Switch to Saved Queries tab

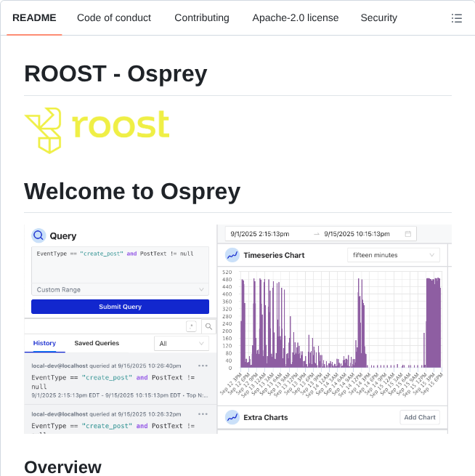click(x=97, y=343)
